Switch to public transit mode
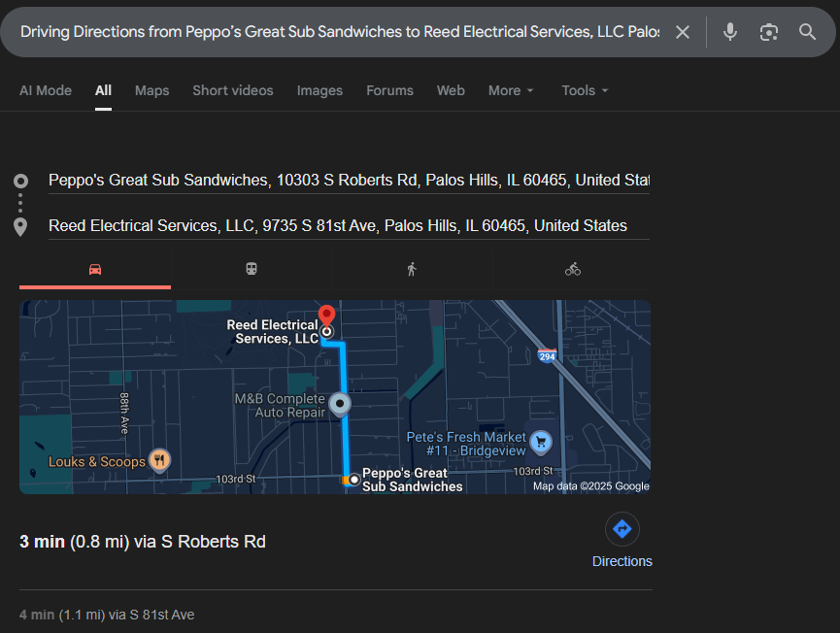 tap(252, 269)
